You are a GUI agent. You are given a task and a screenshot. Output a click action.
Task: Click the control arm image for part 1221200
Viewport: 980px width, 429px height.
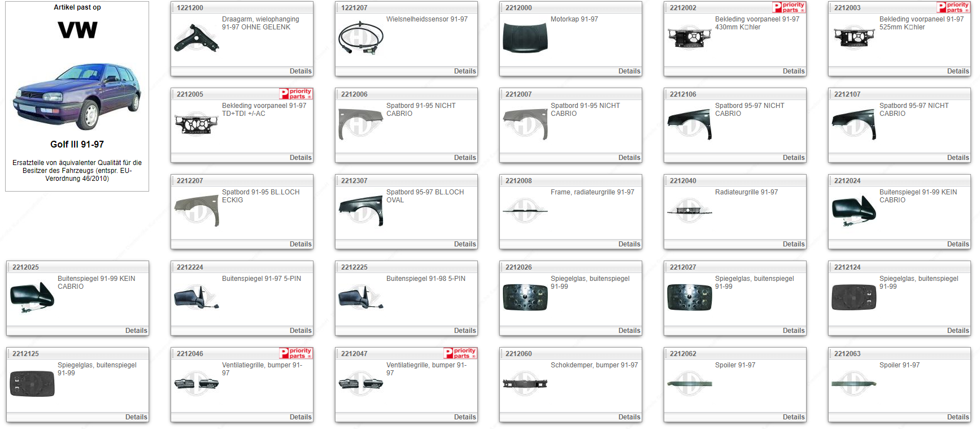tap(196, 38)
